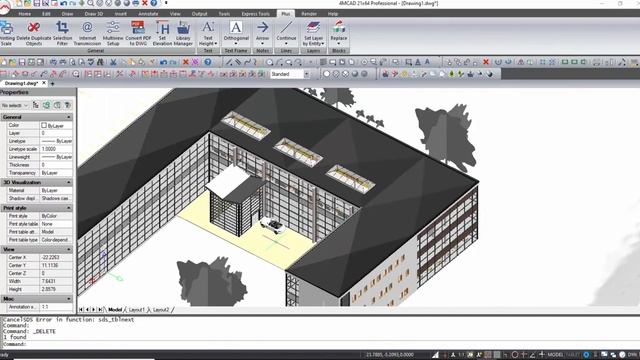640x360 pixels.
Task: Toggle the circular polar tracking status icon
Action: 515,355
